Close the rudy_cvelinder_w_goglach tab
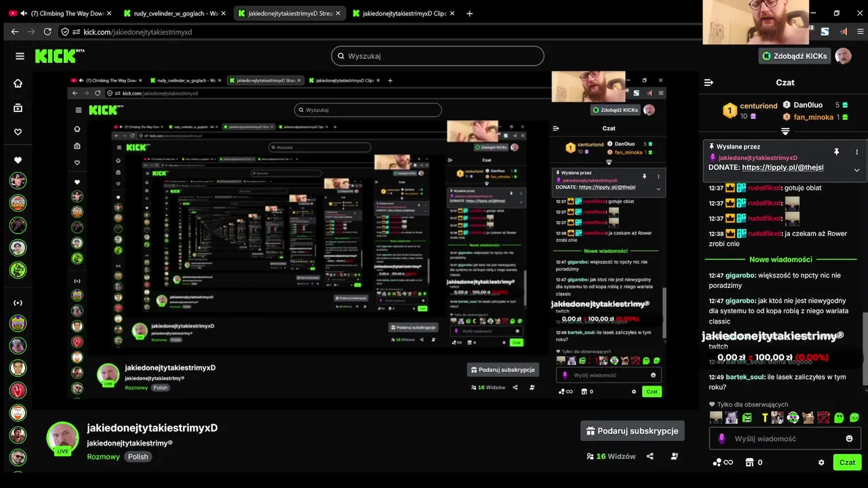 224,14
